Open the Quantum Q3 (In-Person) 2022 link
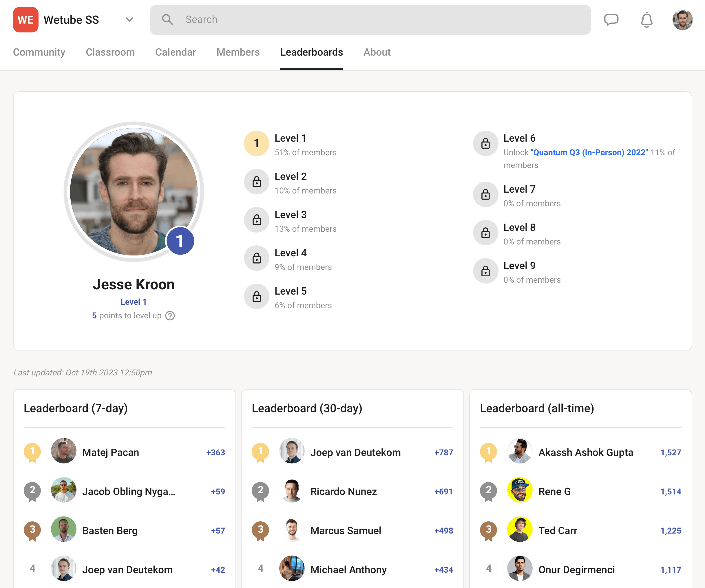The width and height of the screenshot is (705, 588). pyautogui.click(x=589, y=152)
